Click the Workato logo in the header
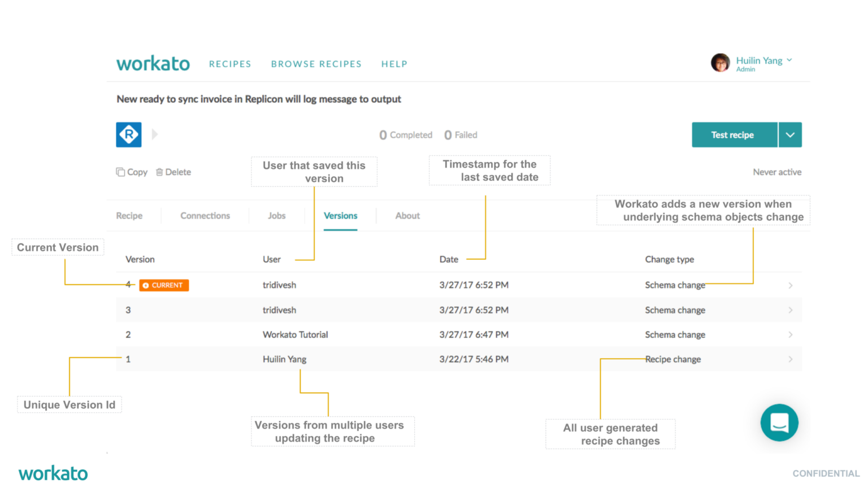The height and width of the screenshot is (488, 868). (x=153, y=63)
